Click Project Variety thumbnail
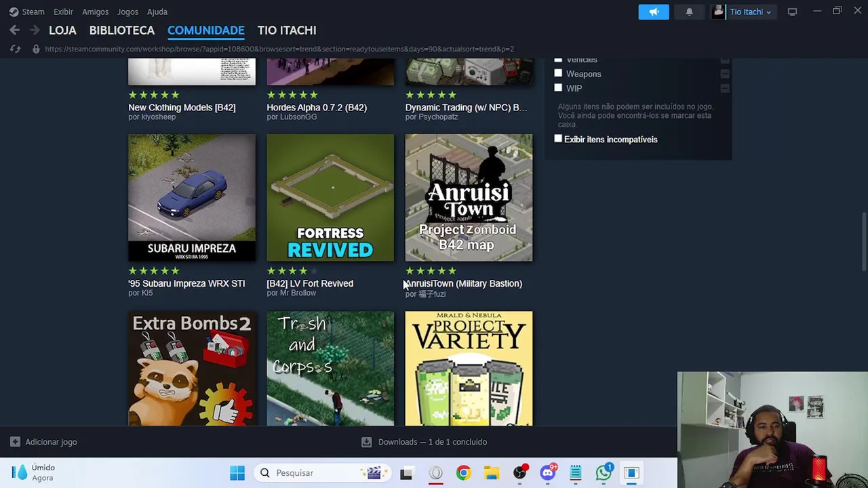This screenshot has width=868, height=488. coord(469,368)
